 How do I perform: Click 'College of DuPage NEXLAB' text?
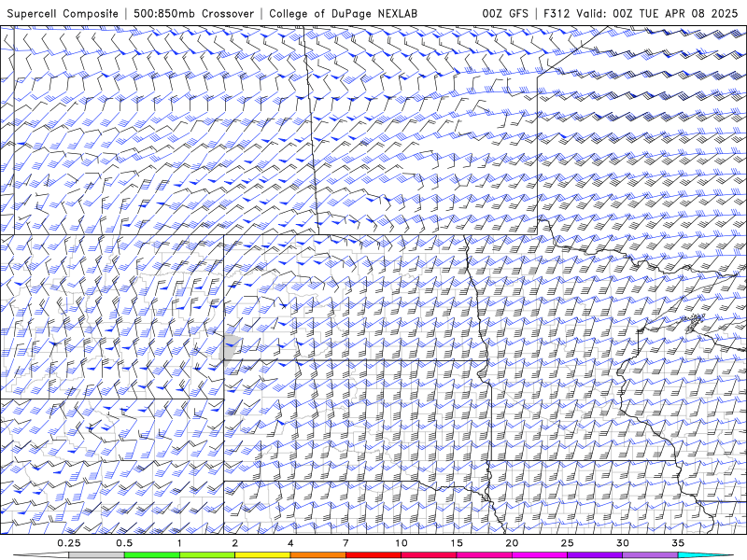(343, 13)
